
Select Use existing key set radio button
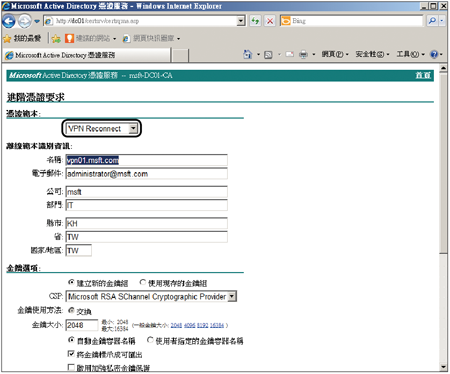tap(142, 282)
